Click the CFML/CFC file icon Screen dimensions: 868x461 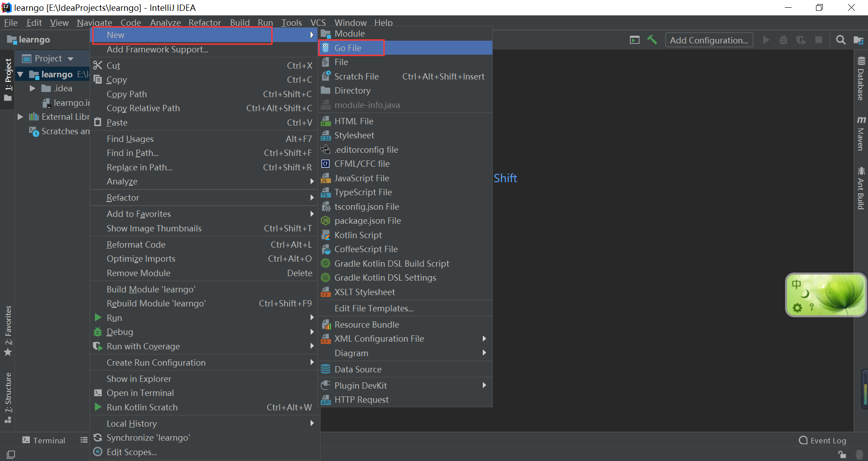tap(325, 164)
